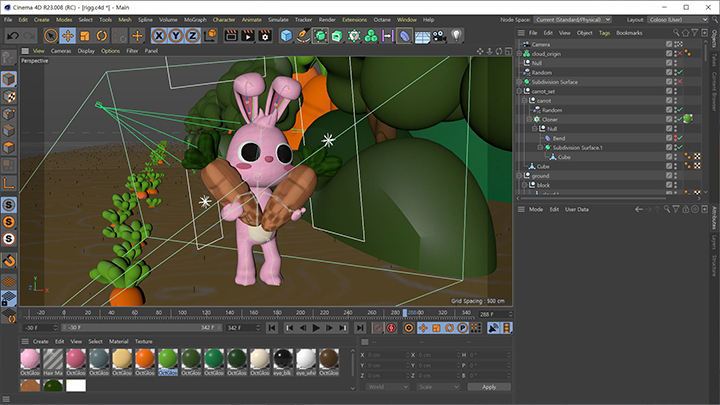Toggle Cloner enable checkmark
This screenshot has width=720, height=405.
click(680, 119)
